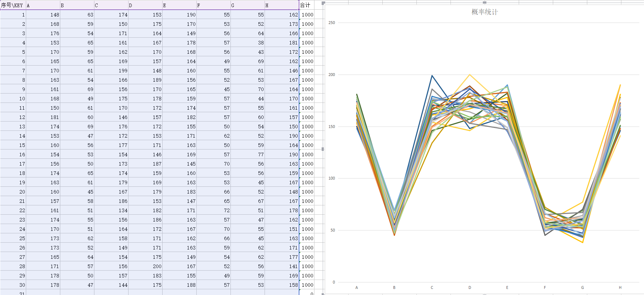Select the header cell labeled E in the table

click(x=179, y=5)
